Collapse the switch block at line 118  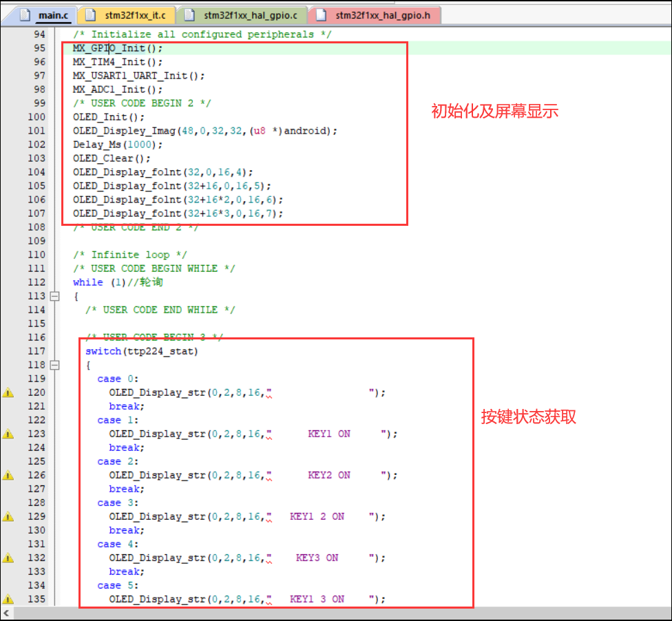pyautogui.click(x=55, y=365)
